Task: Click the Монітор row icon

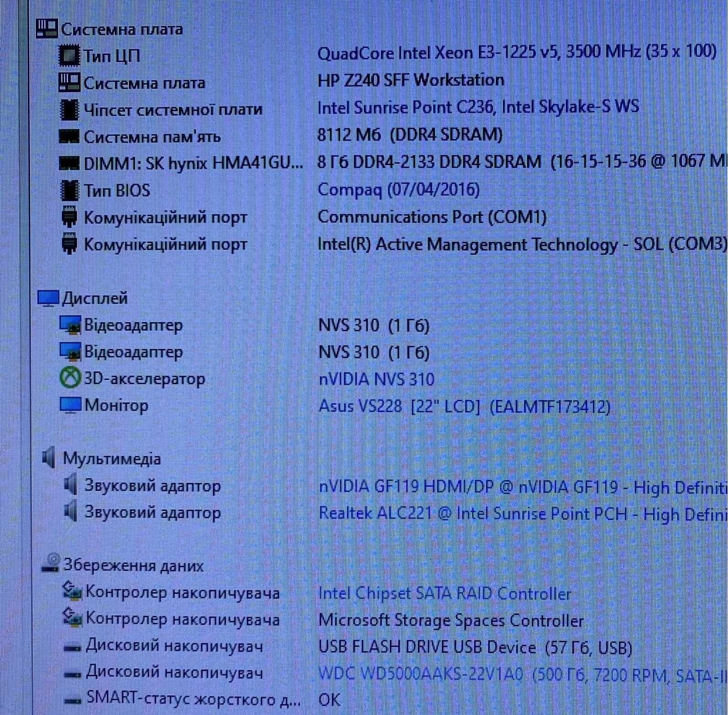Action: tap(70, 405)
